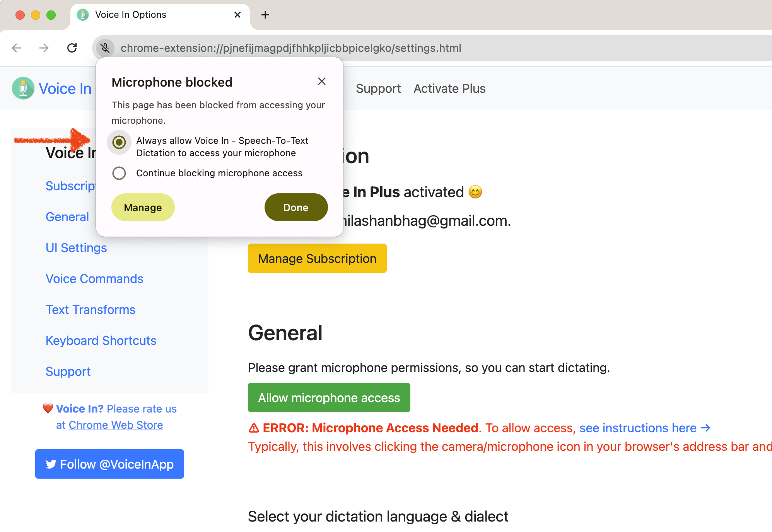The image size is (772, 532).
Task: Open the Activate Plus nav item
Action: point(449,89)
